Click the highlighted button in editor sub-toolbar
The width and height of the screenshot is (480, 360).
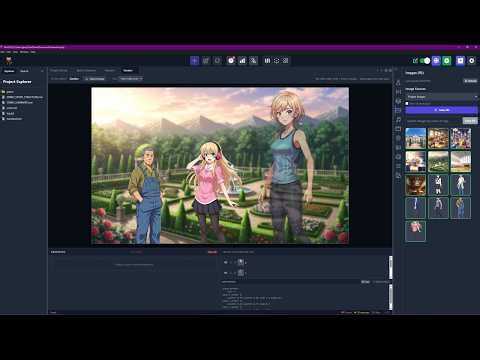point(95,79)
